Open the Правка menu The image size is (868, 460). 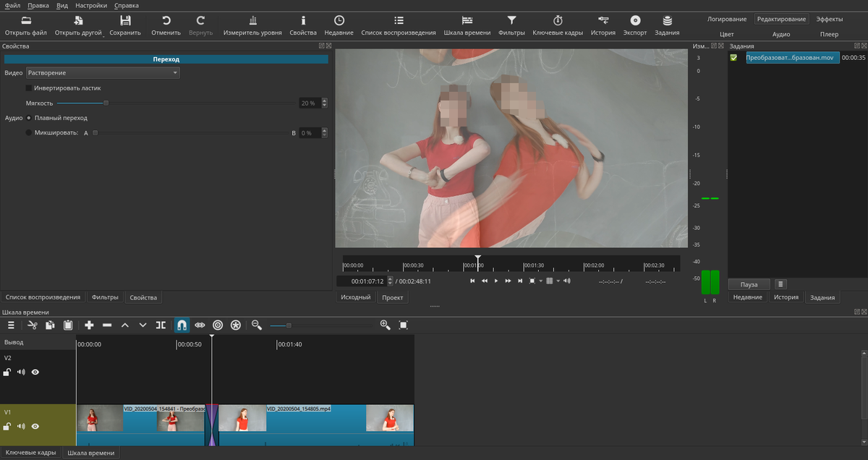point(38,5)
